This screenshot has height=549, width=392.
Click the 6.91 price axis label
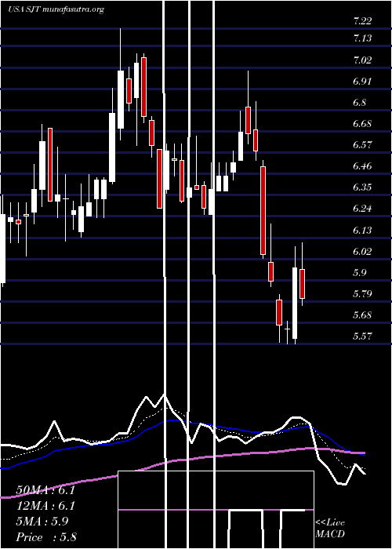362,82
